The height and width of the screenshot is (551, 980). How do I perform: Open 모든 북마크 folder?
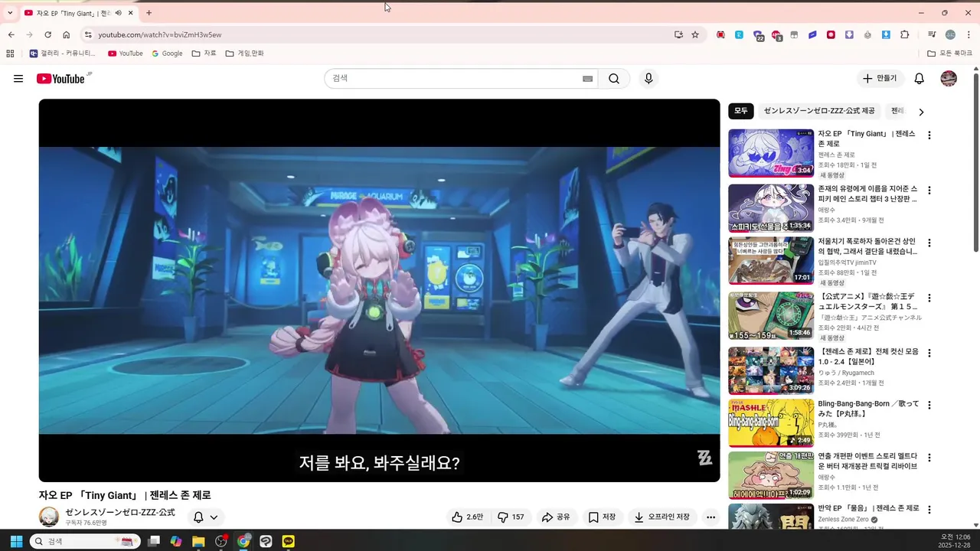(949, 54)
